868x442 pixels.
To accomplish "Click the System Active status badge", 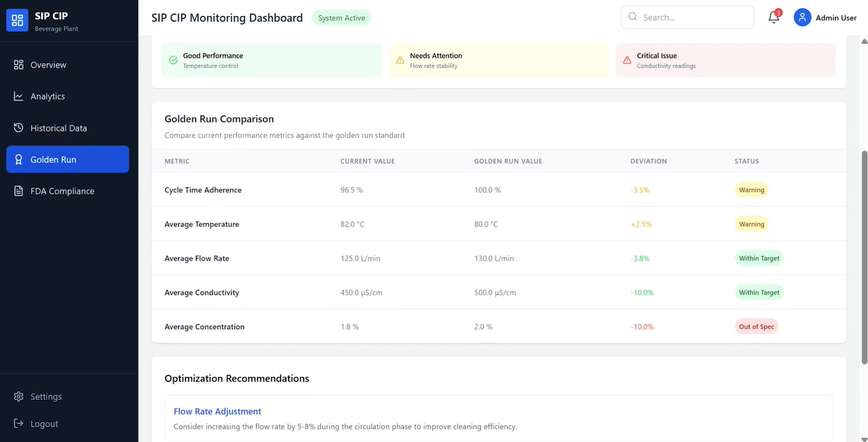I will pos(341,18).
